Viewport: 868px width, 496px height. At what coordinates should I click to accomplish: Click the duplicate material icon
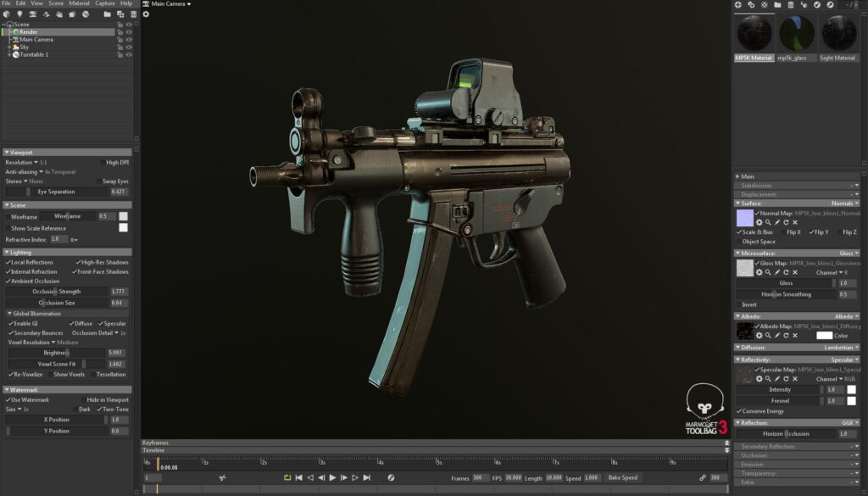[x=751, y=4]
